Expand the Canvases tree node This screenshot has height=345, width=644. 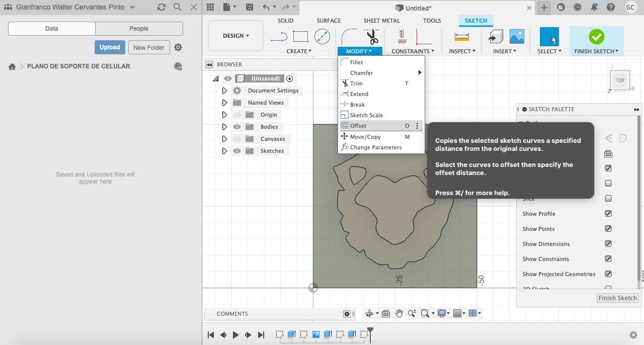(225, 139)
